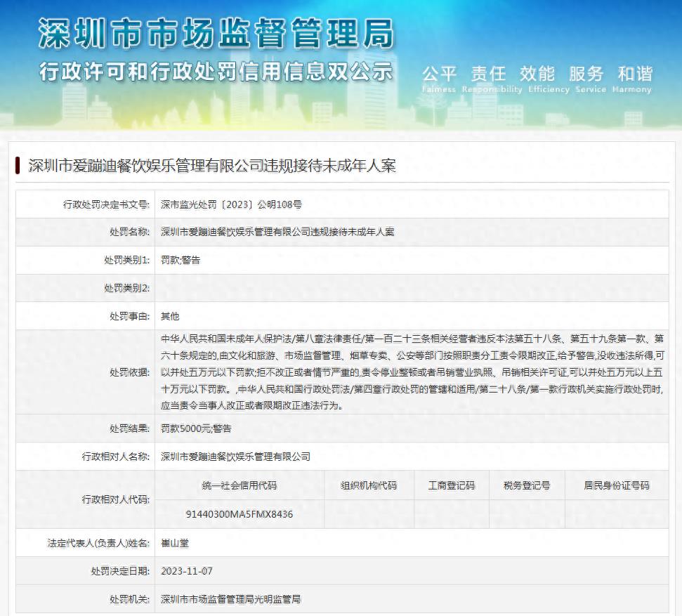
Task: Click the 处罚名称 label
Action: pos(130,232)
